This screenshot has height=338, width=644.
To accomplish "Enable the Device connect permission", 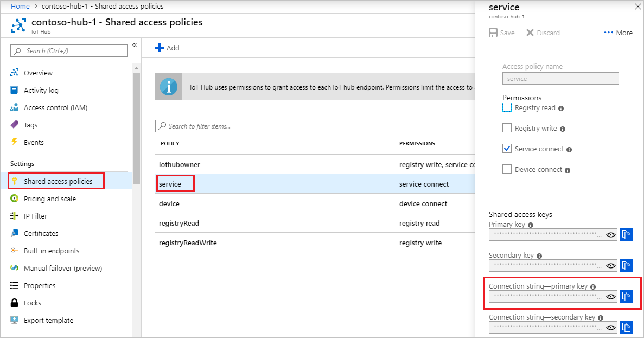I will [506, 169].
